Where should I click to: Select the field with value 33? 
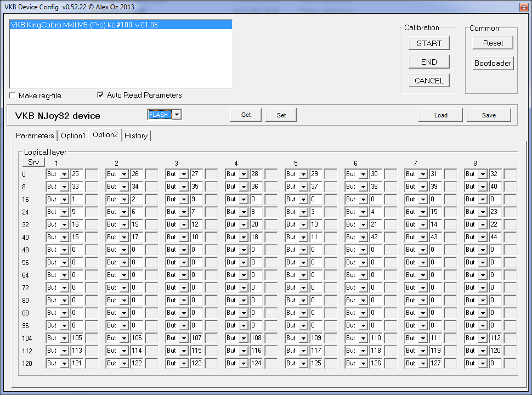point(77,187)
